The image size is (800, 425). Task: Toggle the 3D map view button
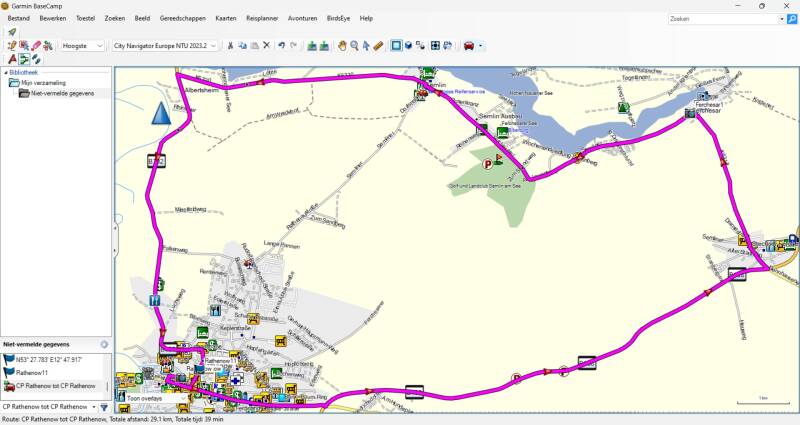tap(409, 45)
